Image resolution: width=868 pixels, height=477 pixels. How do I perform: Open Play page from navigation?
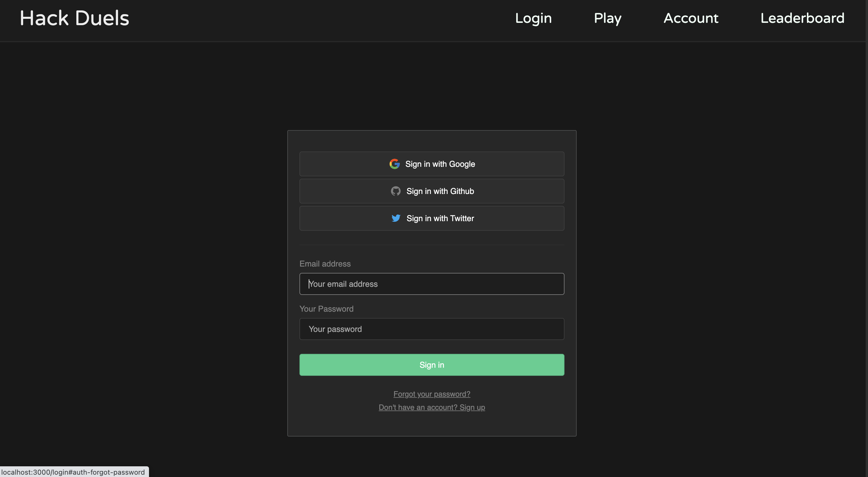(608, 18)
